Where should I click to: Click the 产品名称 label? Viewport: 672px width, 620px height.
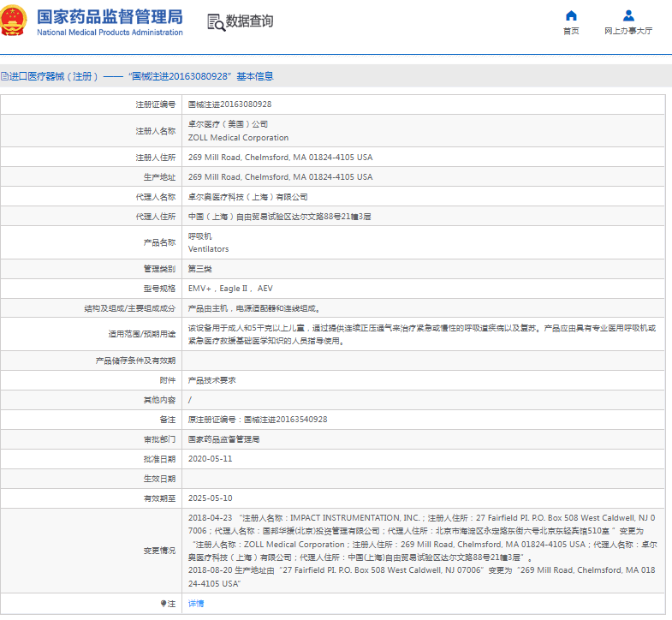pyautogui.click(x=159, y=242)
